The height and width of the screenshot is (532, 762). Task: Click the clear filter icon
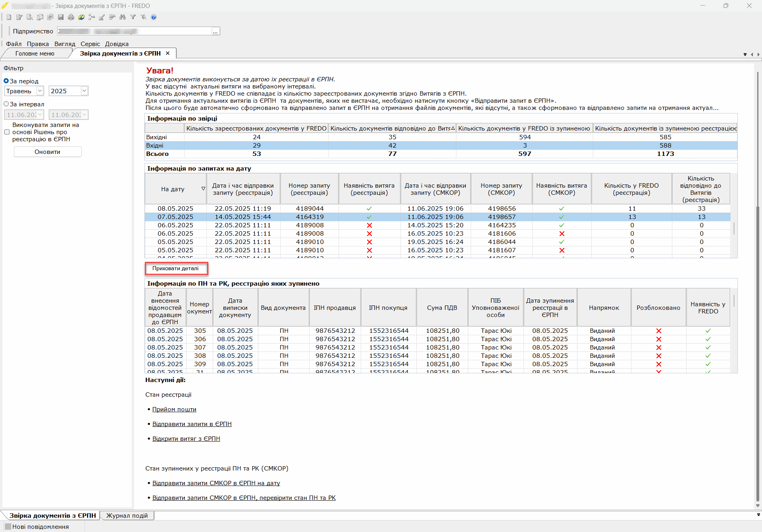coord(143,17)
